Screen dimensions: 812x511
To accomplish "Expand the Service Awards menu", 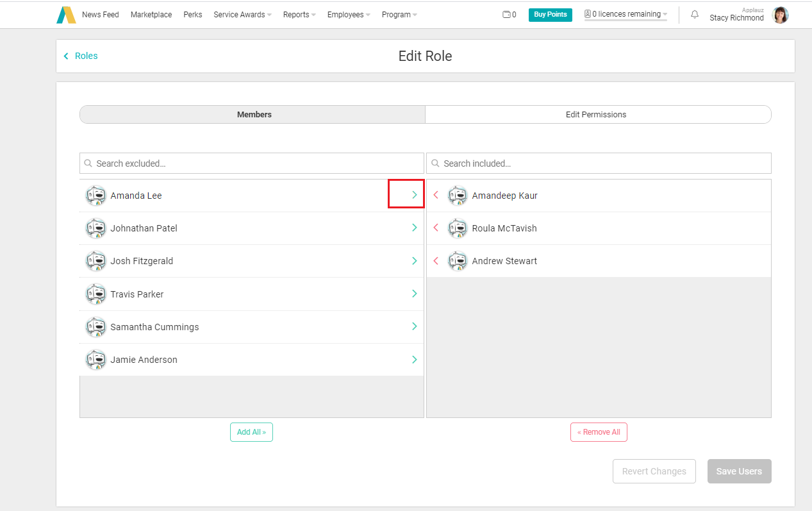I will point(242,15).
